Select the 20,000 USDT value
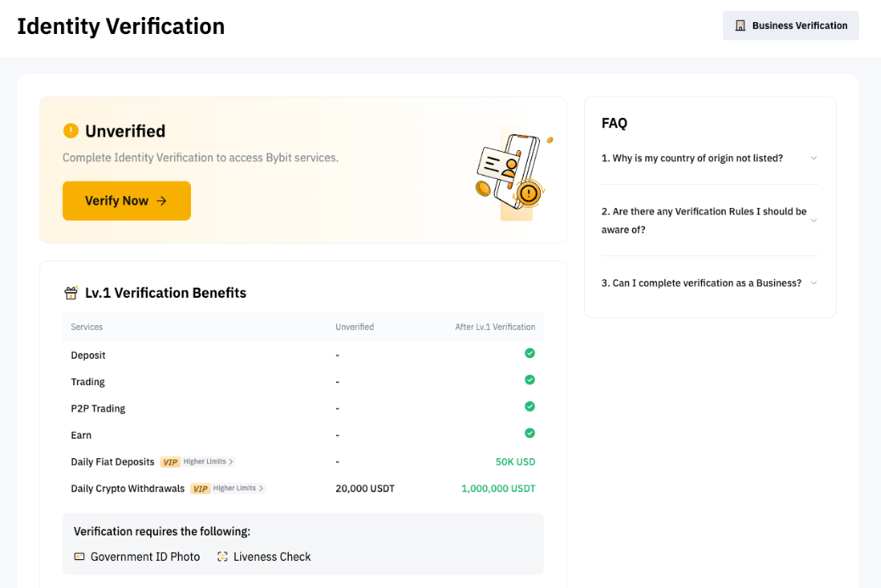This screenshot has width=881, height=588. pos(365,489)
